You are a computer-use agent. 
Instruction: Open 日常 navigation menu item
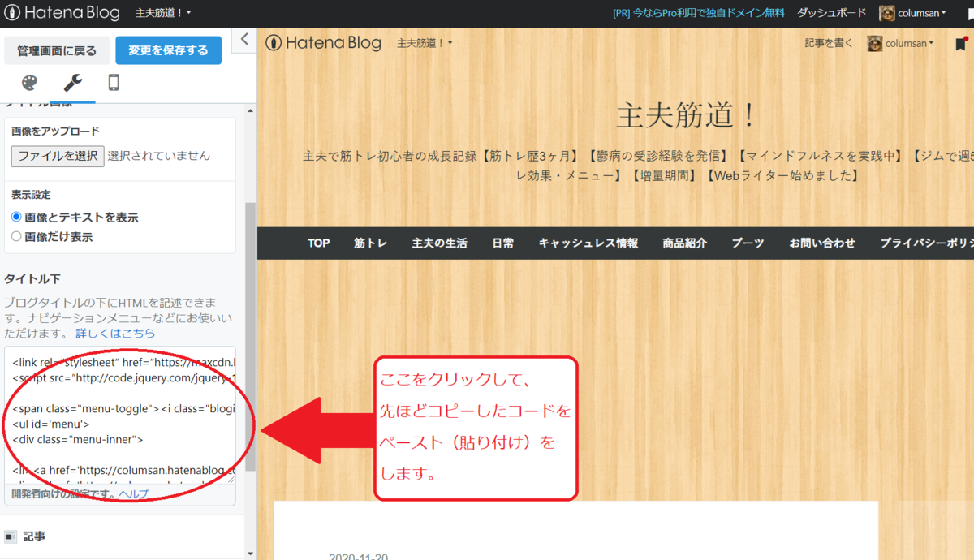click(503, 243)
